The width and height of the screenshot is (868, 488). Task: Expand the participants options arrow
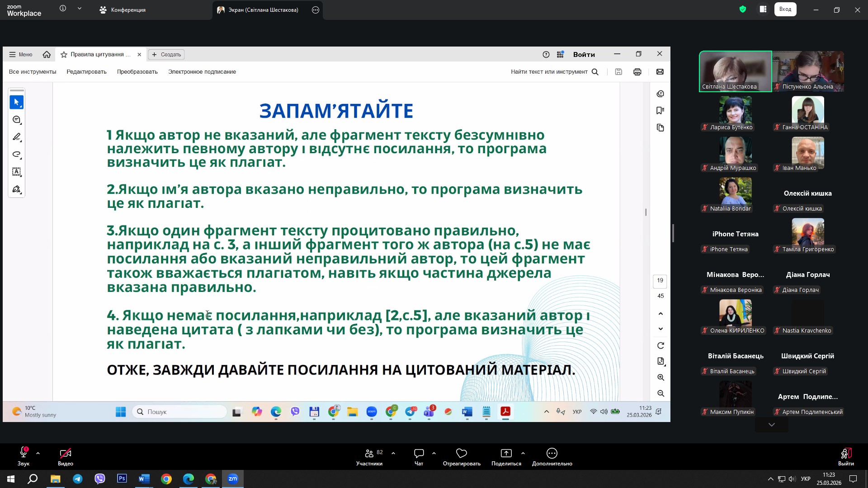click(x=393, y=453)
